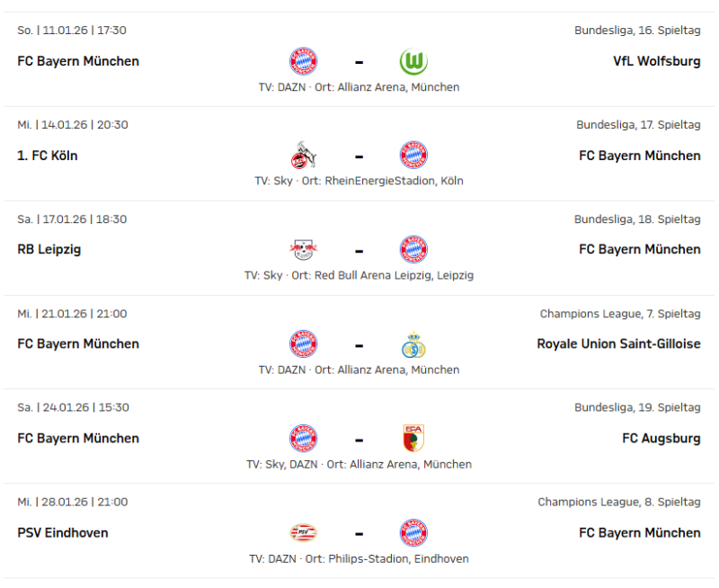
Task: Select the FC Augsburg club crest
Action: tap(413, 439)
